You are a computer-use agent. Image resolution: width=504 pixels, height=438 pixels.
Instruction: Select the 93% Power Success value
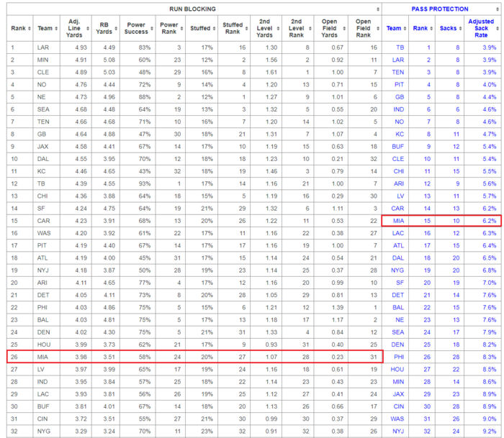[x=145, y=183]
